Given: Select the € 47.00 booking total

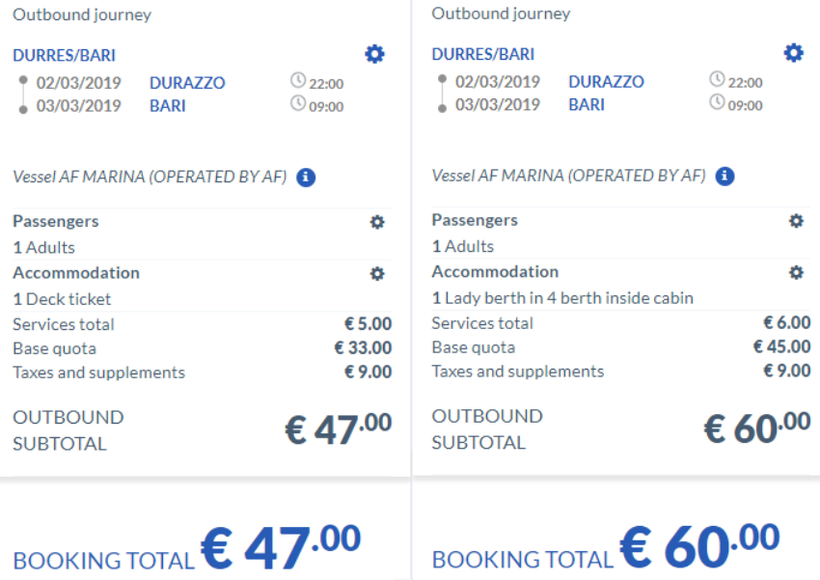Looking at the screenshot, I should click(x=280, y=546).
